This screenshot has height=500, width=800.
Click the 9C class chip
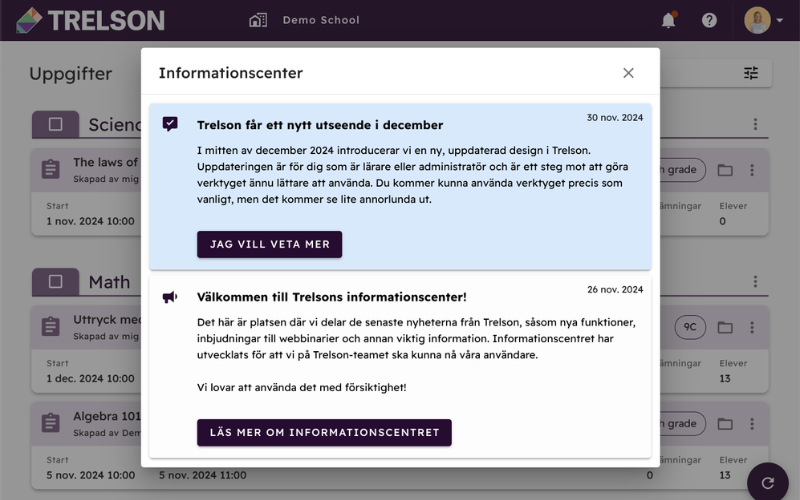coord(690,327)
